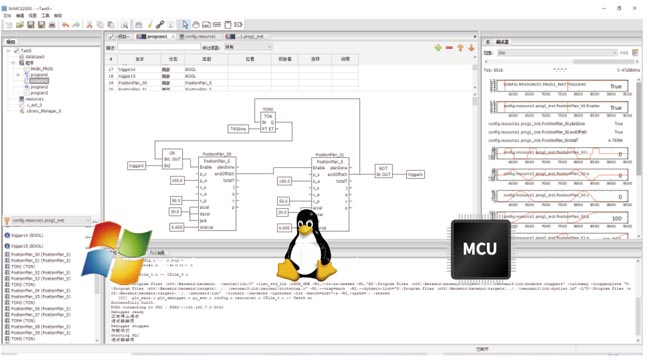Click the open project folder icon
Image resolution: width=647 pixels, height=360 pixels.
(x=19, y=25)
